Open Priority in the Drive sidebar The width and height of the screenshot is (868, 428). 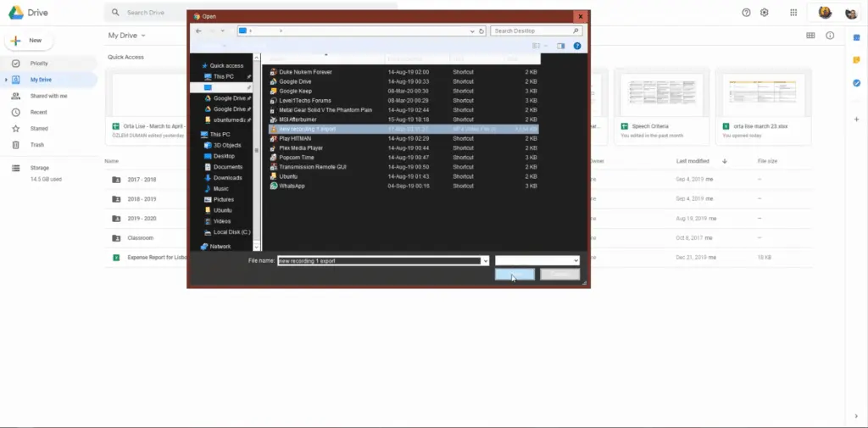[39, 63]
